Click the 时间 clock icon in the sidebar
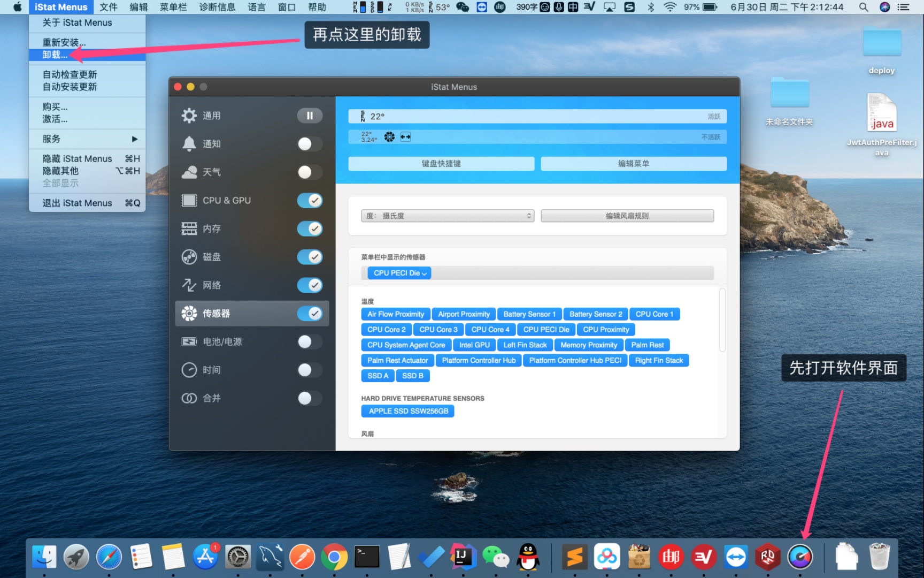The image size is (924, 578). point(189,370)
